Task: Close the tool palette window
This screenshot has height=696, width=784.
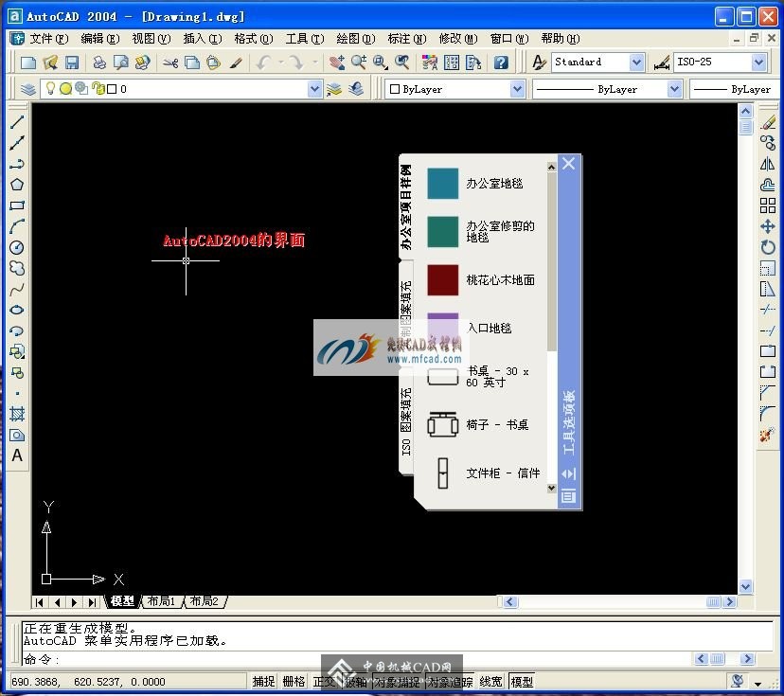Action: point(568,163)
